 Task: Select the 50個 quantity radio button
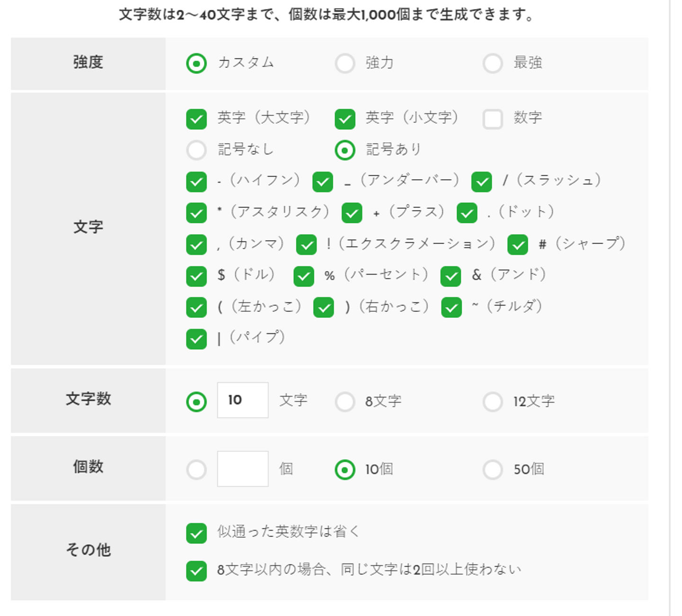coord(493,470)
